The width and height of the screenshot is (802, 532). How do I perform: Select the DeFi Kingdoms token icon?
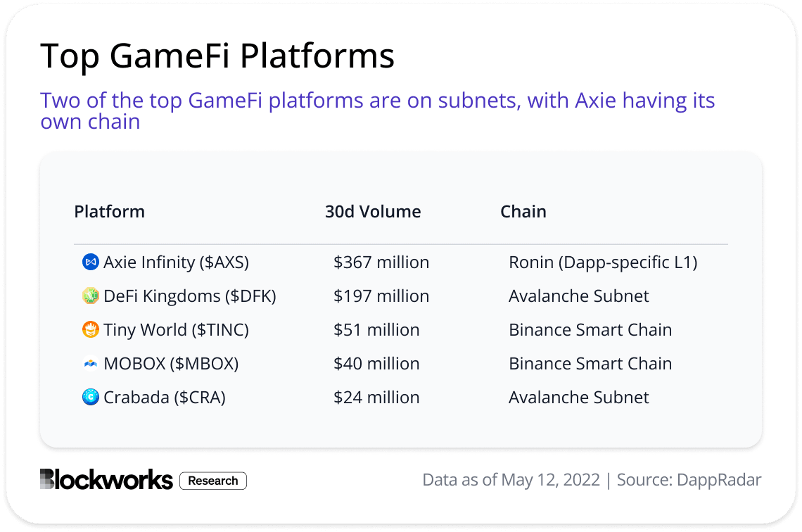(89, 296)
